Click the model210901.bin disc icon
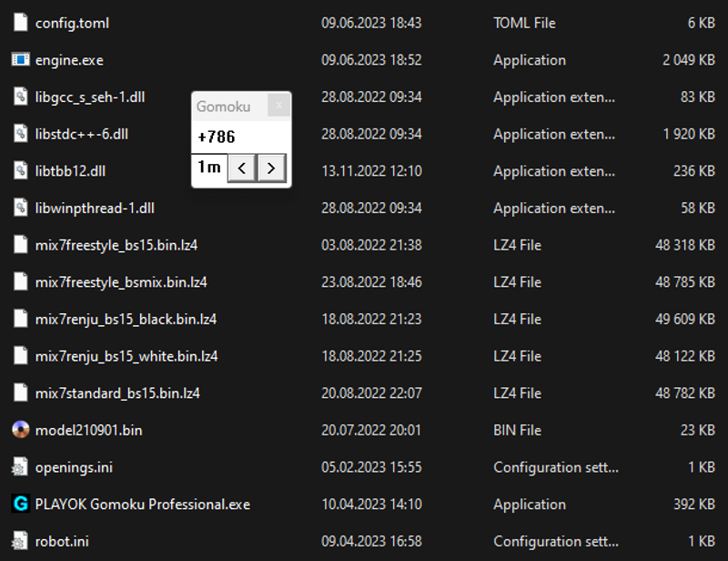728x561 pixels. click(x=20, y=430)
